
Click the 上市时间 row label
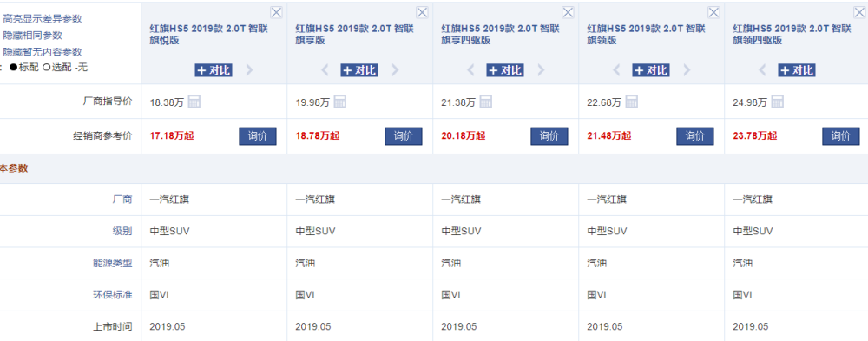pos(113,326)
